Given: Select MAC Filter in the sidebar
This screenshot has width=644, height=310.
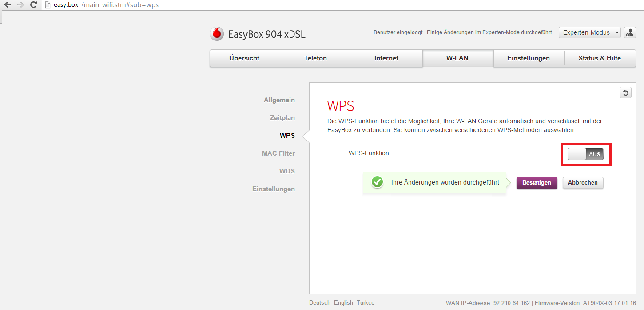Looking at the screenshot, I should (x=278, y=153).
